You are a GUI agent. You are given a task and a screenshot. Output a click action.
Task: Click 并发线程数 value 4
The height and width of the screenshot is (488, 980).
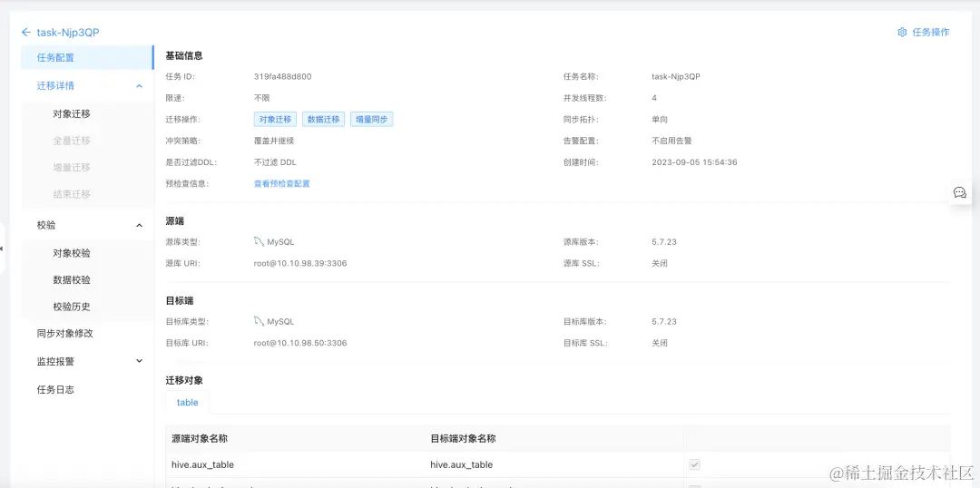(x=653, y=98)
